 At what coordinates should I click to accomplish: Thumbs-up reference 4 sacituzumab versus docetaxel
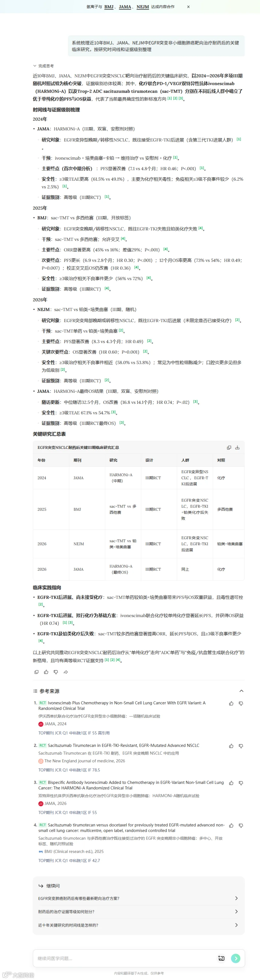pos(231,825)
